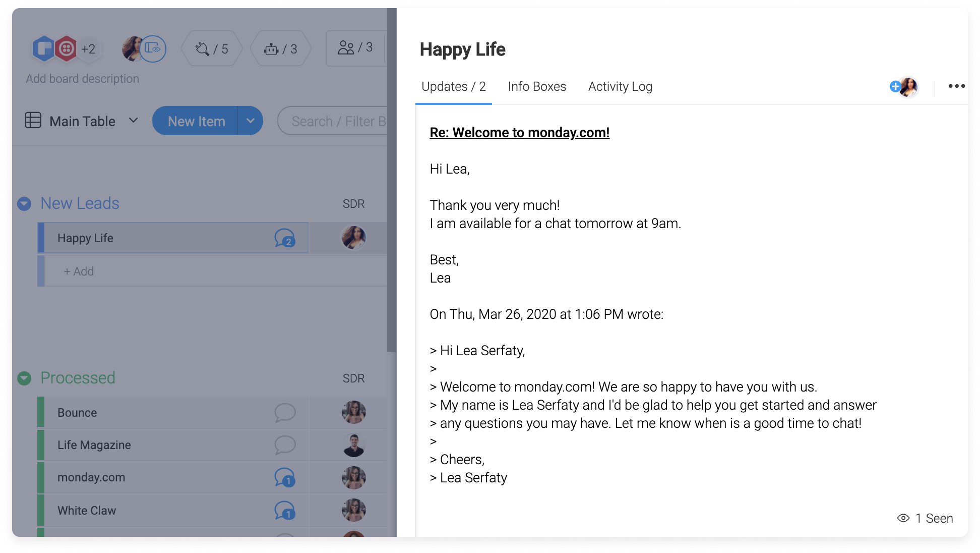The image size is (980, 553).
Task: Click 'On Thu, Mar 26, 2020' line
Action: coord(546,314)
